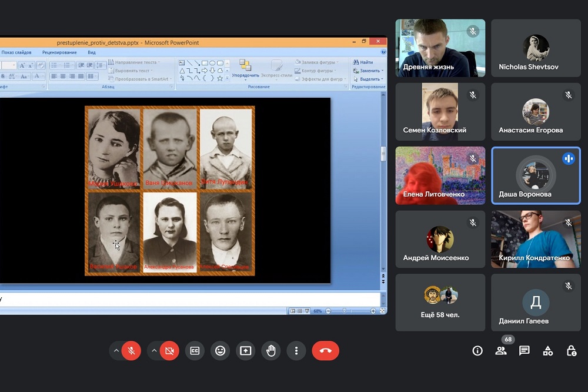The height and width of the screenshot is (392, 588).
Task: Click the Найти button in the ribbon
Action: pyautogui.click(x=363, y=62)
